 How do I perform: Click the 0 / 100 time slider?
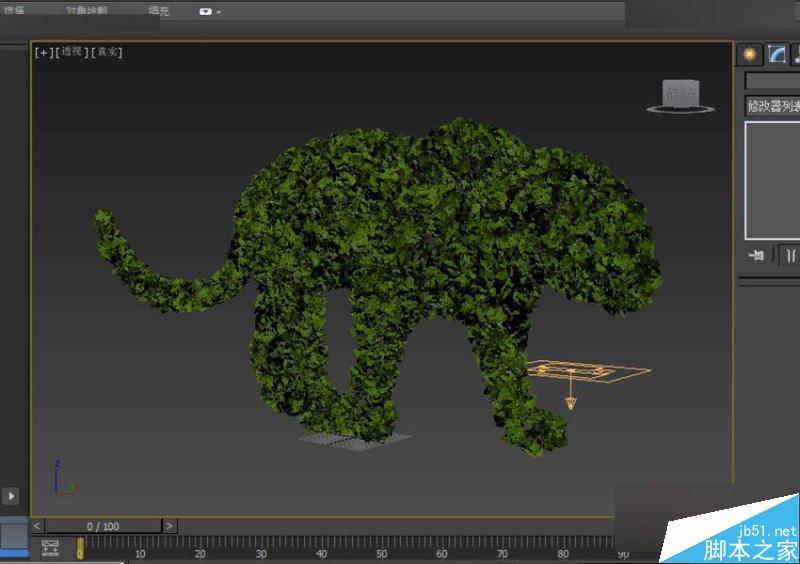tap(103, 525)
